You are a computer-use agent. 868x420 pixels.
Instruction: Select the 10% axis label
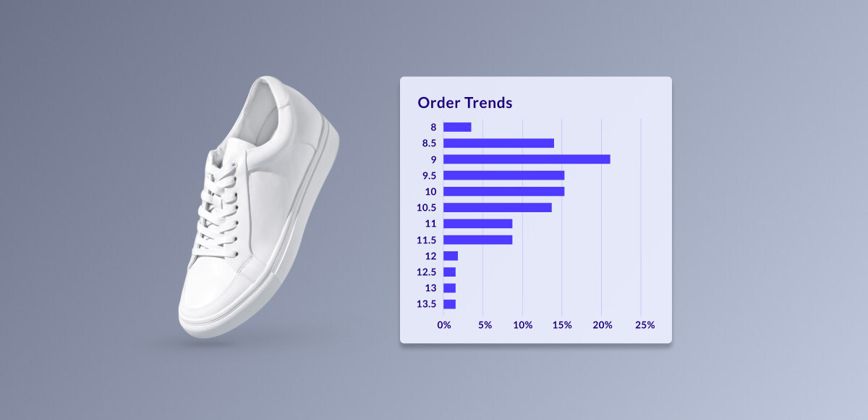click(x=522, y=325)
